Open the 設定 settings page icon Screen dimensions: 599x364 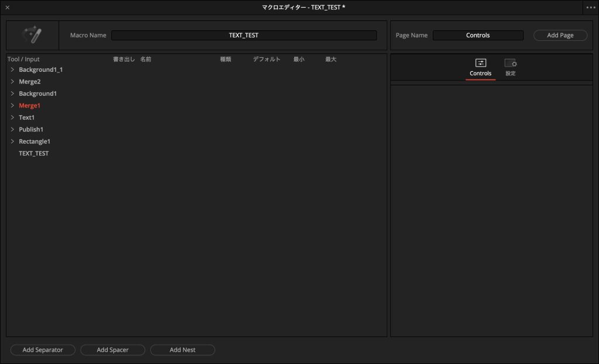510,68
